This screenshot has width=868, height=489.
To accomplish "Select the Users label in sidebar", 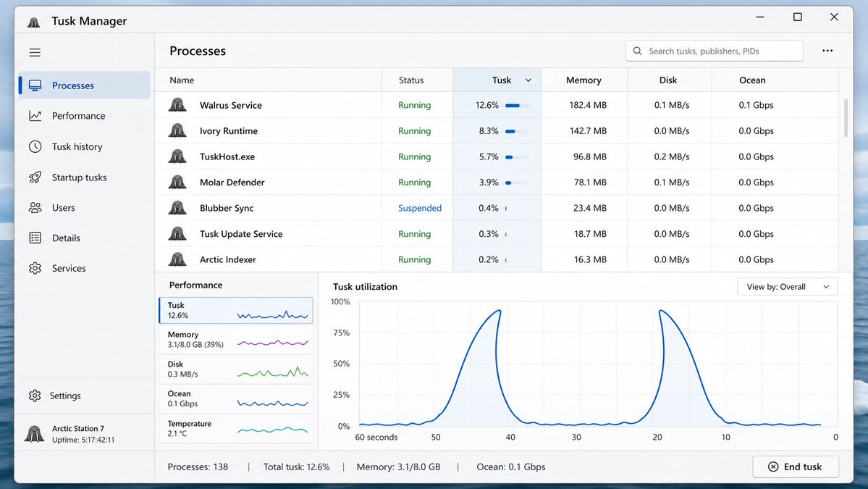I will click(x=63, y=208).
